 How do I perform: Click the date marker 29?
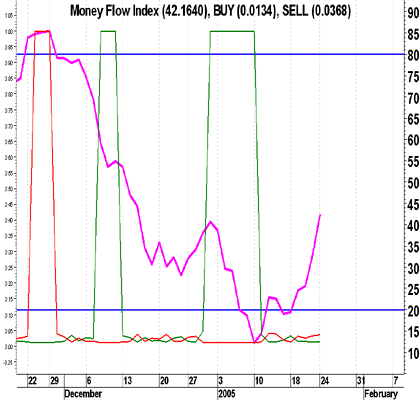pyautogui.click(x=54, y=381)
